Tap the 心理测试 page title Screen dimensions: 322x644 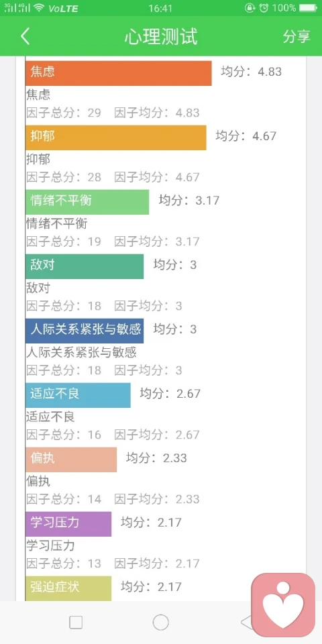161,36
